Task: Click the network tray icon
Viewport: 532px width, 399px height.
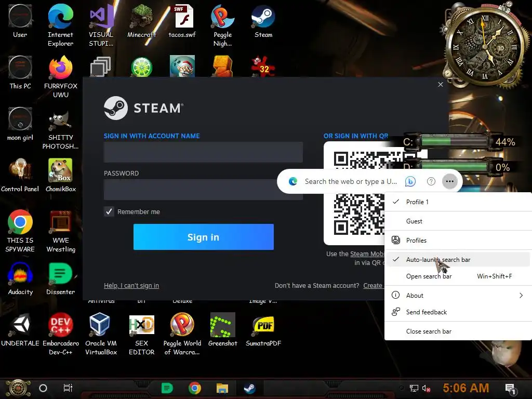Action: click(414, 389)
